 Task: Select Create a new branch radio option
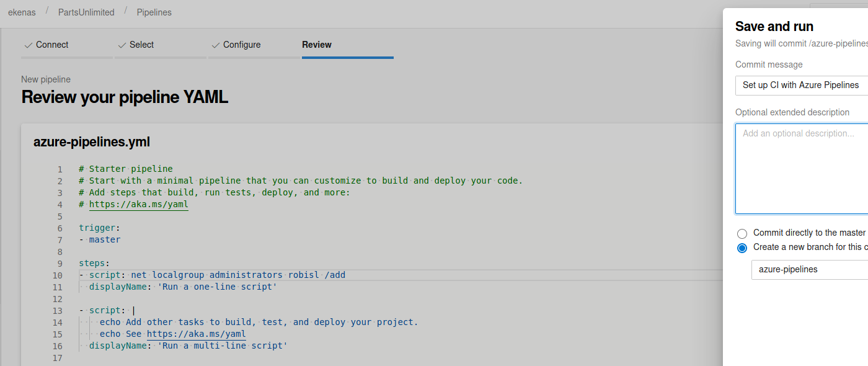742,248
